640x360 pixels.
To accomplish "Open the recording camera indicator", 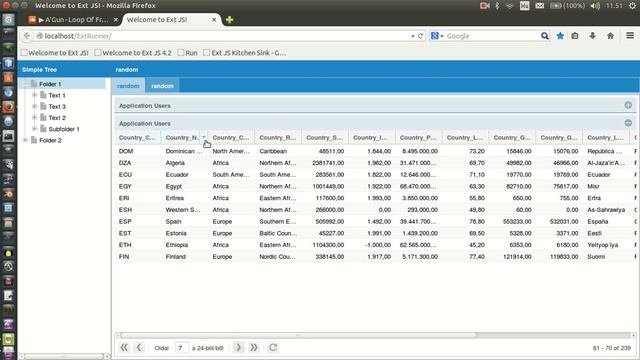I will (484, 6).
